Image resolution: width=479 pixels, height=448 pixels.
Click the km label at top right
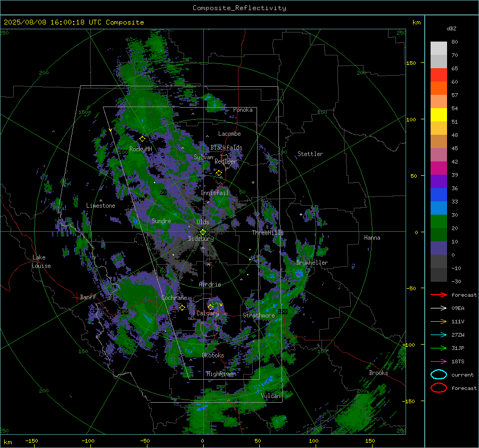click(416, 22)
